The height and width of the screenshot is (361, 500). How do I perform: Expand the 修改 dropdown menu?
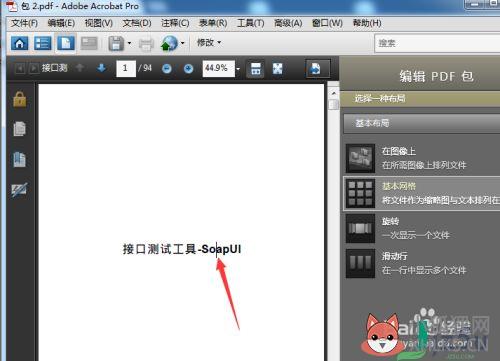[x=209, y=43]
